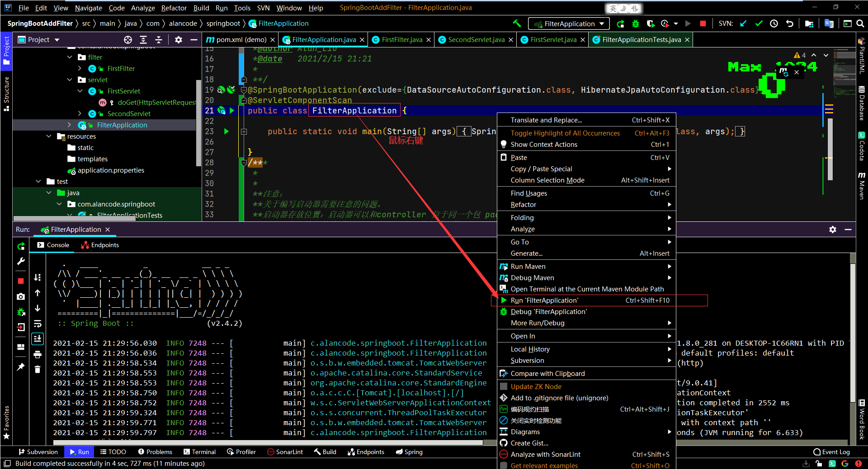Open the Project view dropdown arrow
Image resolution: width=868 pixels, height=469 pixels.
click(x=57, y=40)
